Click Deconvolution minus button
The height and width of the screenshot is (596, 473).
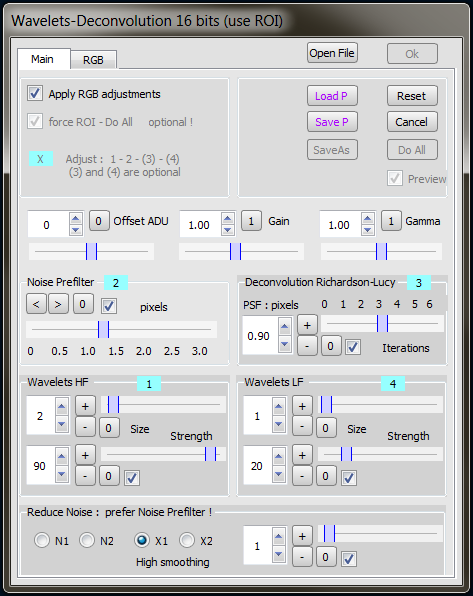(x=307, y=346)
